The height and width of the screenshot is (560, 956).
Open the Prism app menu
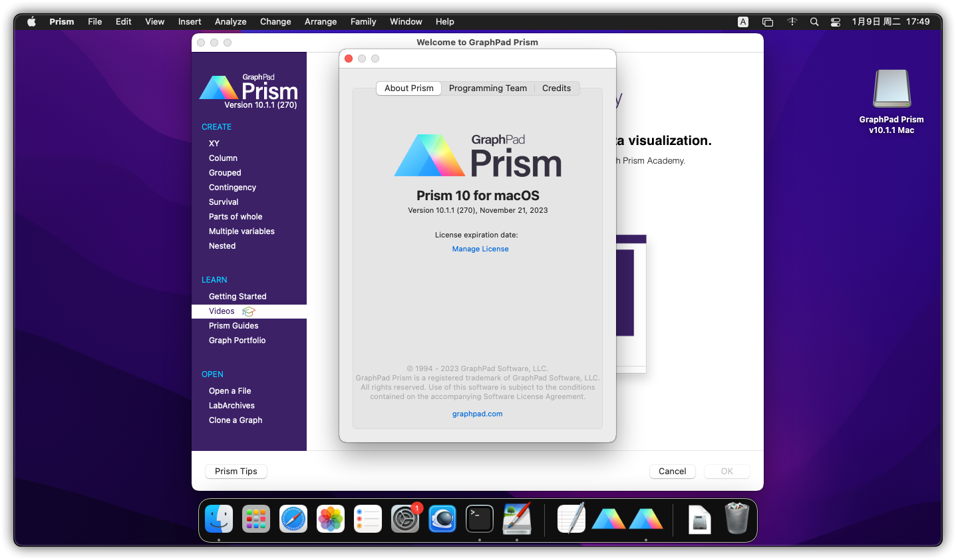click(x=62, y=22)
